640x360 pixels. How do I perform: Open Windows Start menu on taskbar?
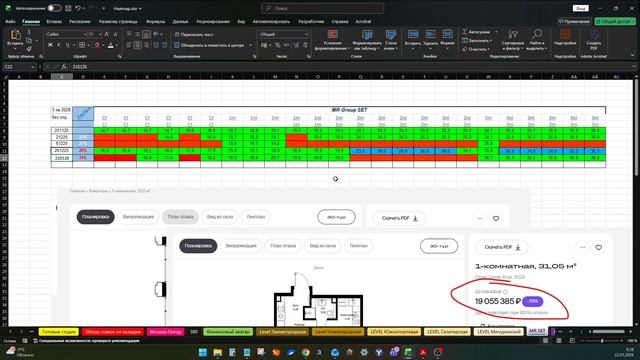click(x=202, y=352)
